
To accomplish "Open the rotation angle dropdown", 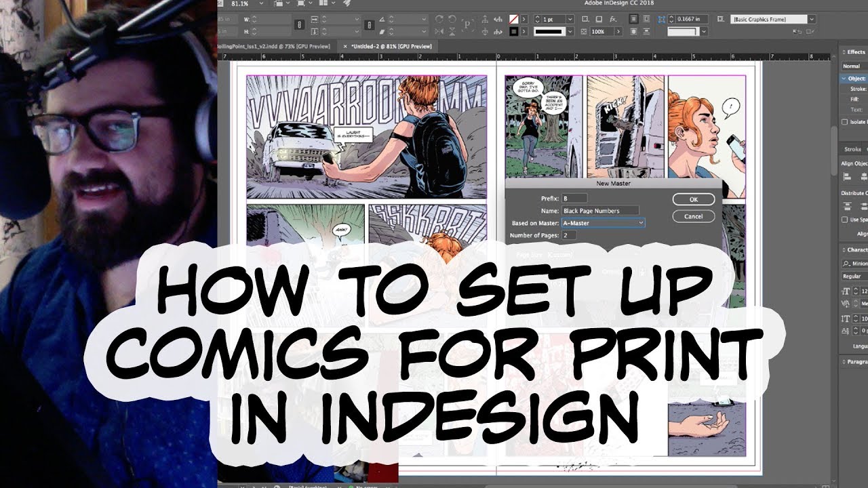I will [x=425, y=19].
